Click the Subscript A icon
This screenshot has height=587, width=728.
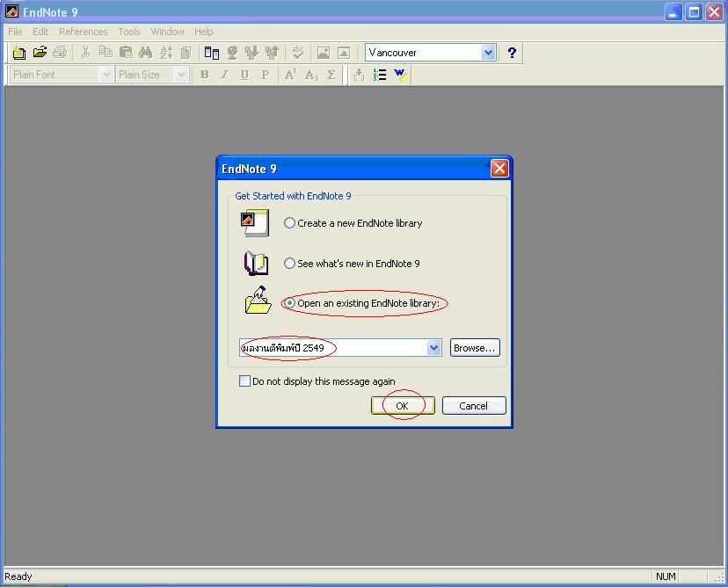[x=311, y=75]
